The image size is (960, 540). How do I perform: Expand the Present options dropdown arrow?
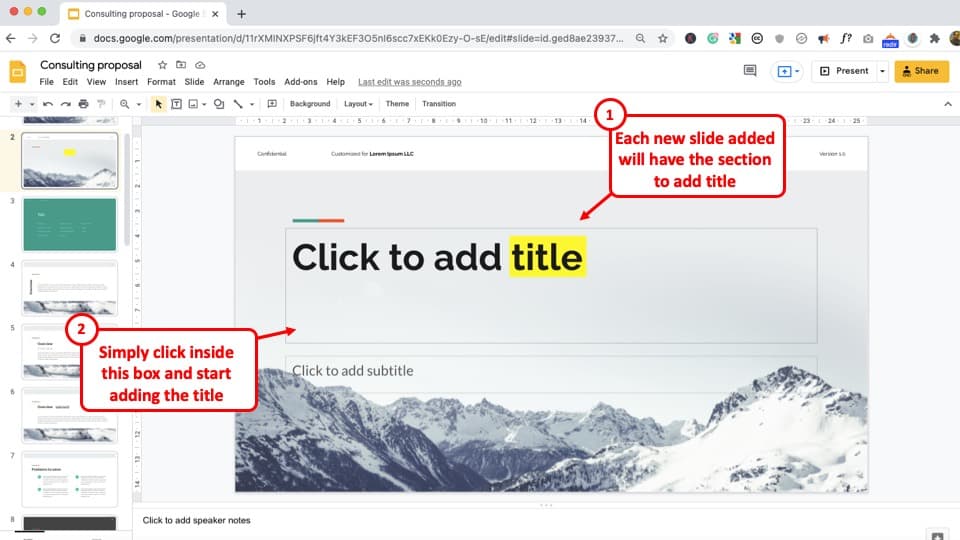click(x=882, y=71)
